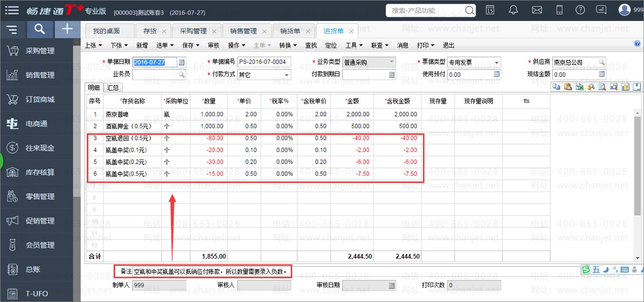644x302 pixels.
Task: Open 会员管理 module
Action: 37,245
